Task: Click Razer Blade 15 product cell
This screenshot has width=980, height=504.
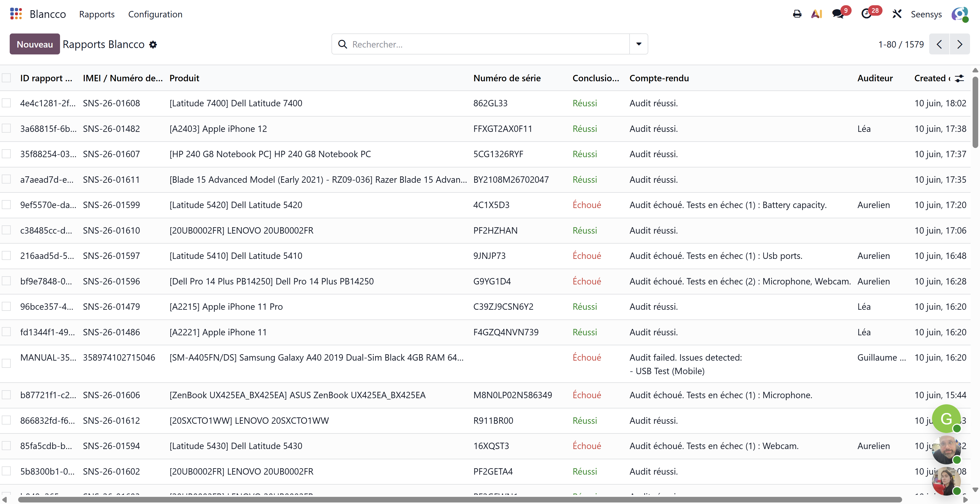Action: point(318,179)
